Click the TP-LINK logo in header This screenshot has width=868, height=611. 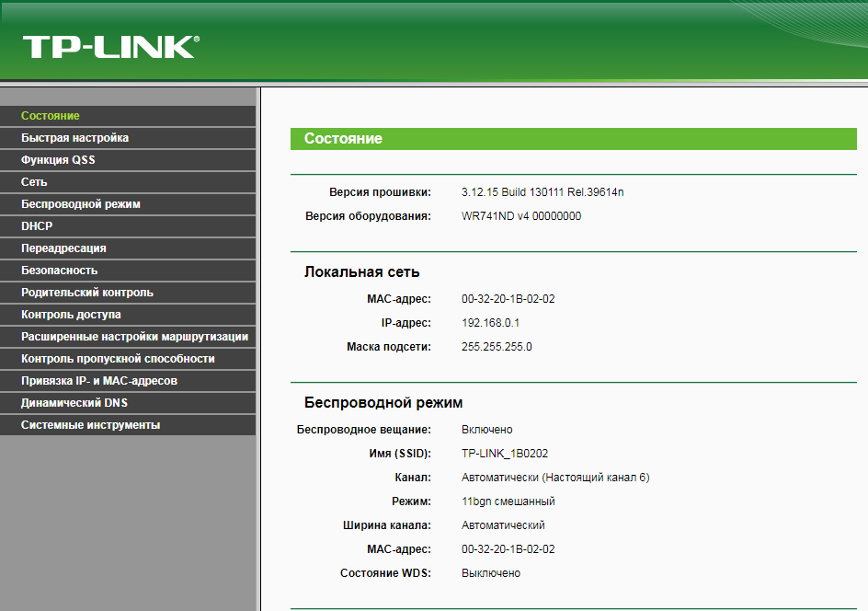click(x=110, y=47)
